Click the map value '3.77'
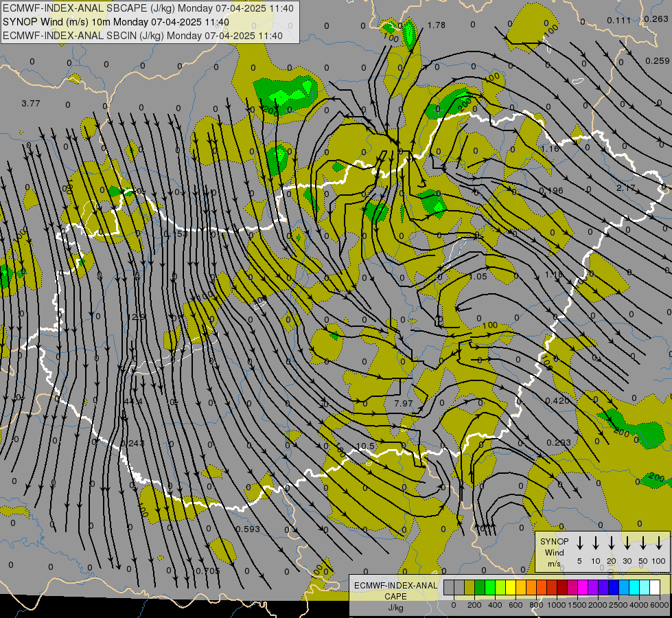 pyautogui.click(x=30, y=104)
